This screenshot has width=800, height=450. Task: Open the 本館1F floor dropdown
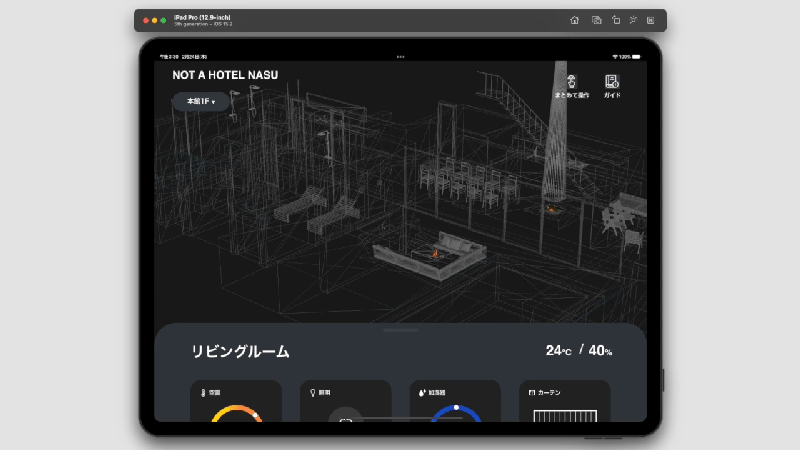(201, 102)
